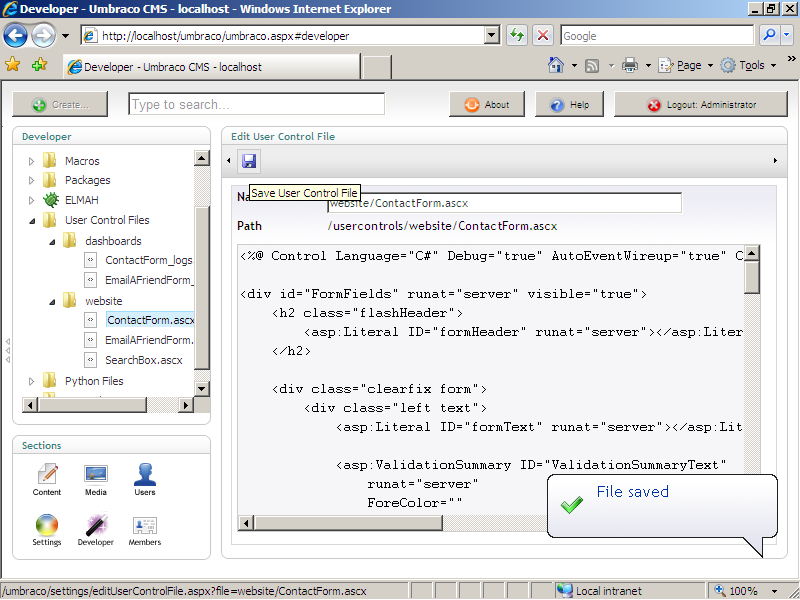Click the zoom level magnifier icon
This screenshot has width=800, height=600.
pos(720,590)
